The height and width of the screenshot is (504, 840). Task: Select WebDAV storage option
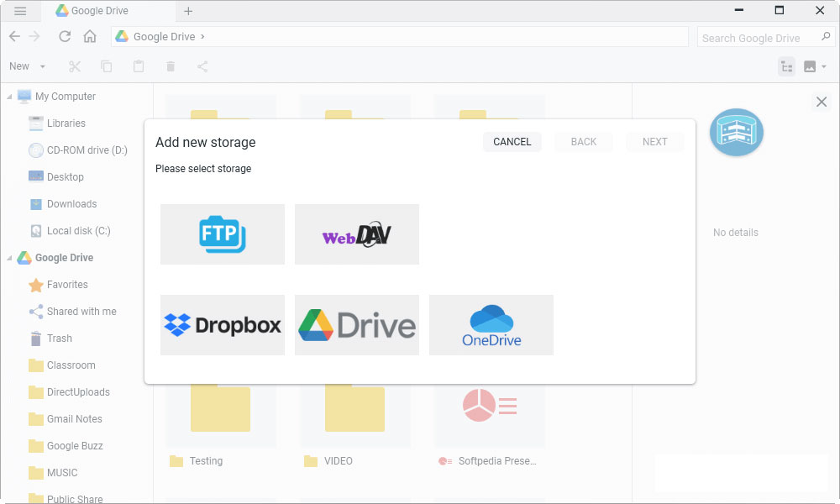pos(357,234)
